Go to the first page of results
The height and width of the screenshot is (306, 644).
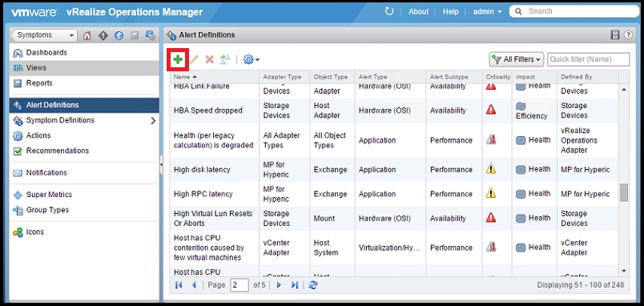click(179, 285)
